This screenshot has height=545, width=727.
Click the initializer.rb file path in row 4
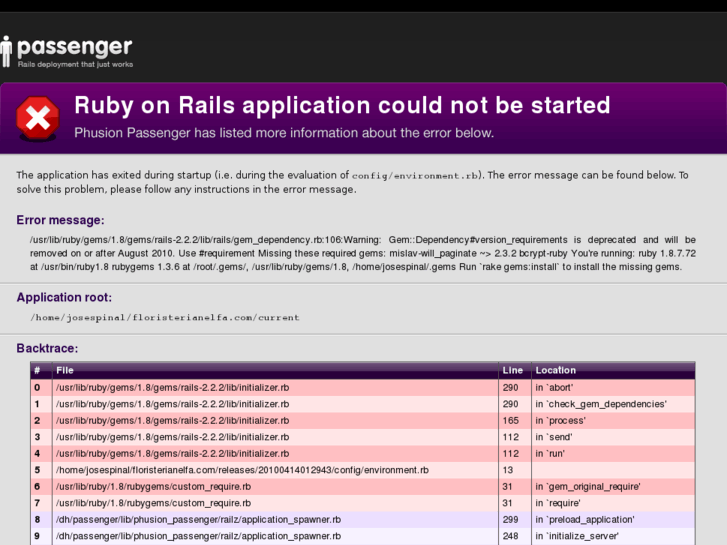(x=172, y=454)
